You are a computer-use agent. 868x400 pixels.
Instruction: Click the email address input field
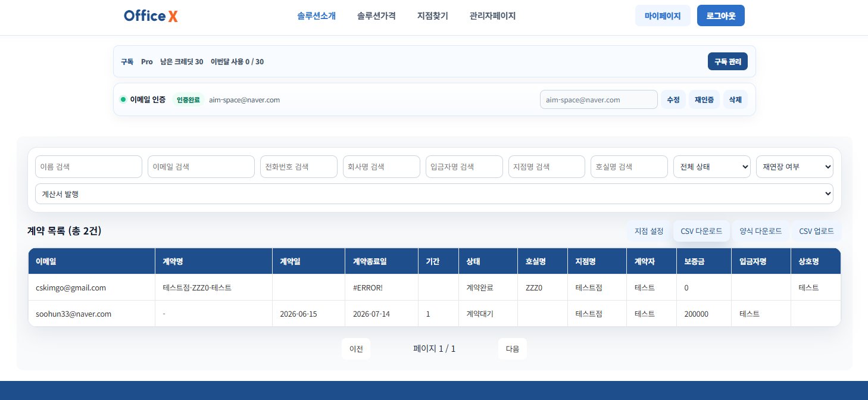[x=598, y=99]
